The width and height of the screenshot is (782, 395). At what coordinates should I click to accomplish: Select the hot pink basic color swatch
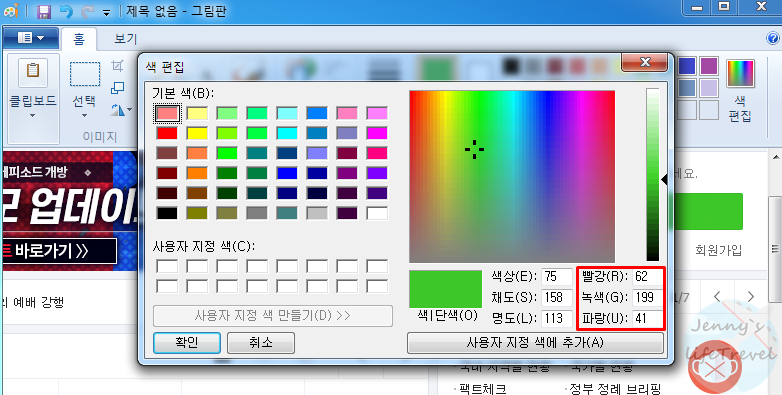tap(377, 153)
